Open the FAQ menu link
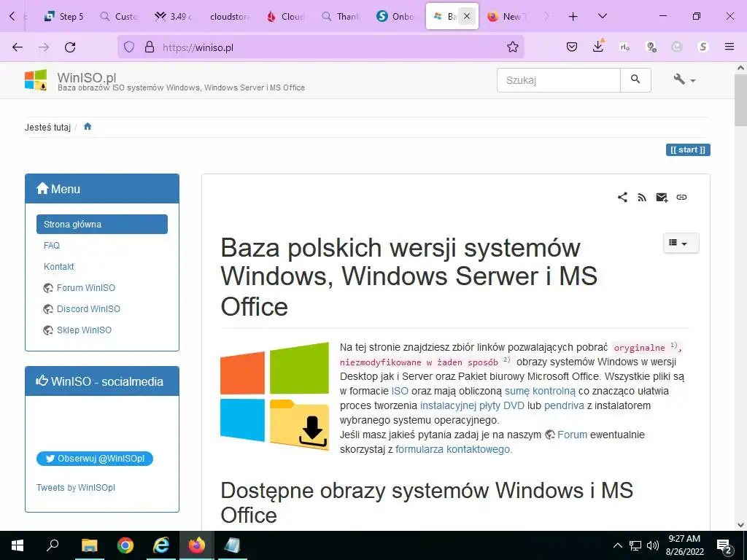Viewport: 747px width, 560px height. [x=52, y=246]
